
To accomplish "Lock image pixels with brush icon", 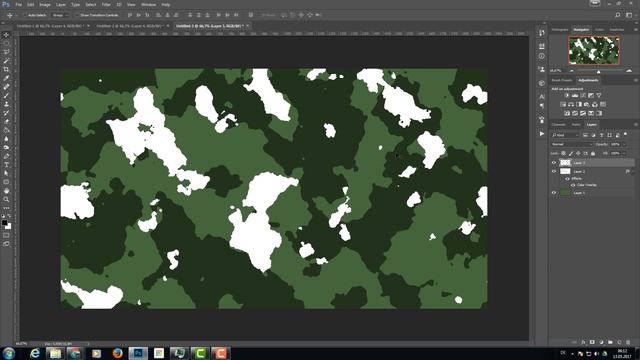I will (x=571, y=153).
